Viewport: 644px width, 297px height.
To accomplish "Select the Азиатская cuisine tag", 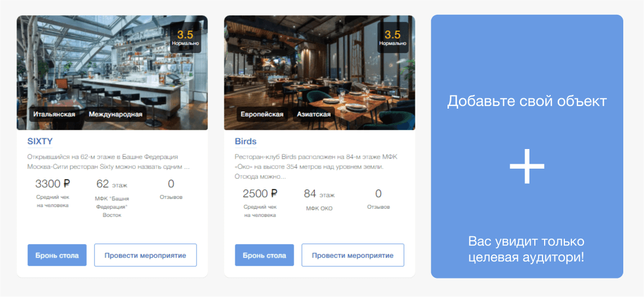I will coord(313,114).
